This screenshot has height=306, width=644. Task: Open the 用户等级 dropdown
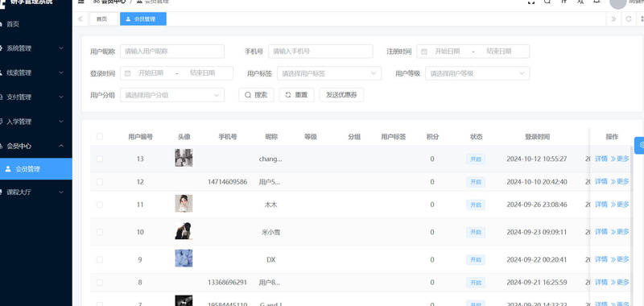click(477, 73)
